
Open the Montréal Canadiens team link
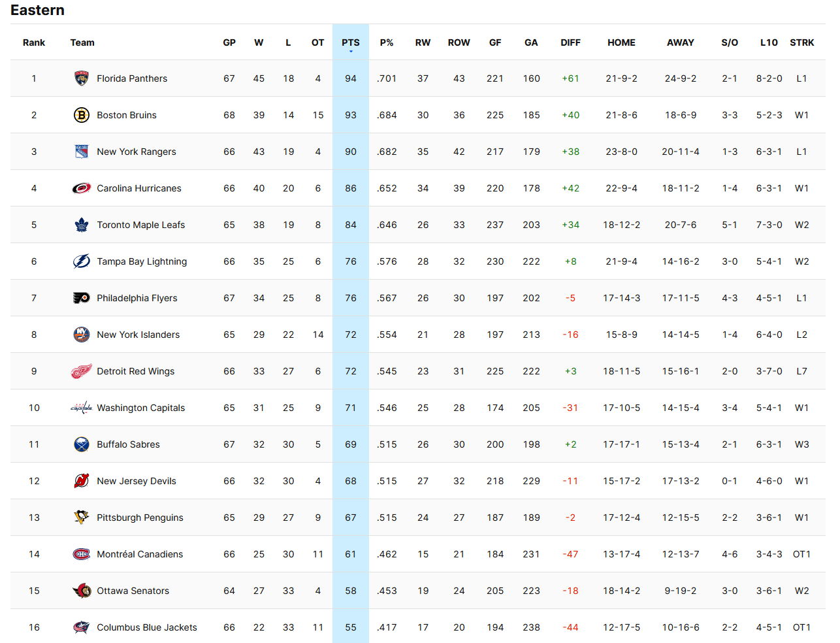coord(140,554)
